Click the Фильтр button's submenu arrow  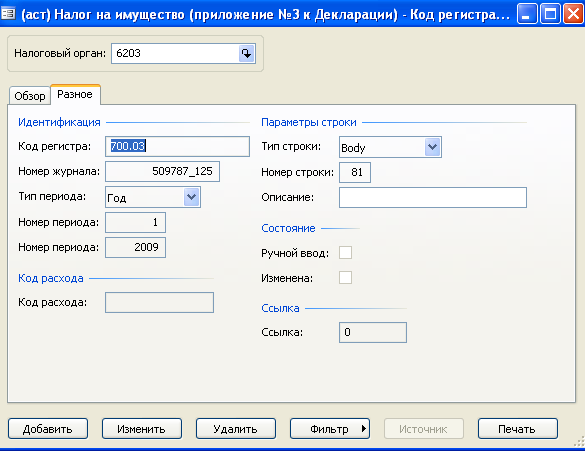(364, 429)
